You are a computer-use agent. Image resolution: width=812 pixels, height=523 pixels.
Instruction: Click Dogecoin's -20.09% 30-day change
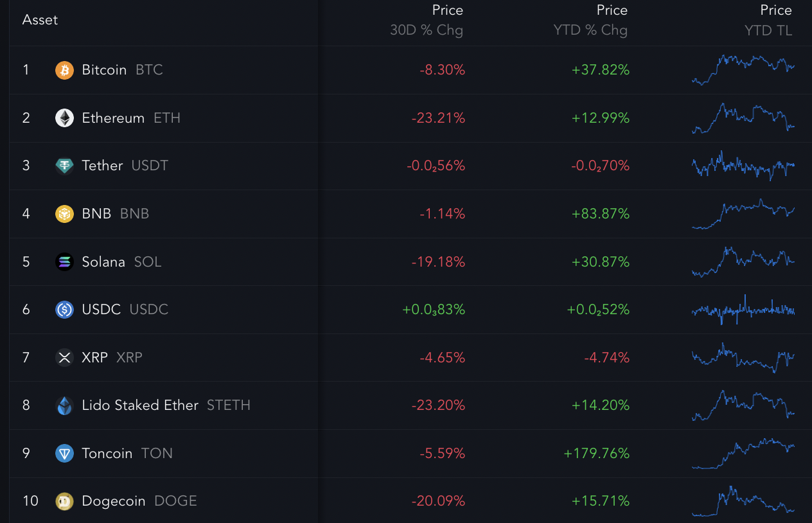(442, 501)
